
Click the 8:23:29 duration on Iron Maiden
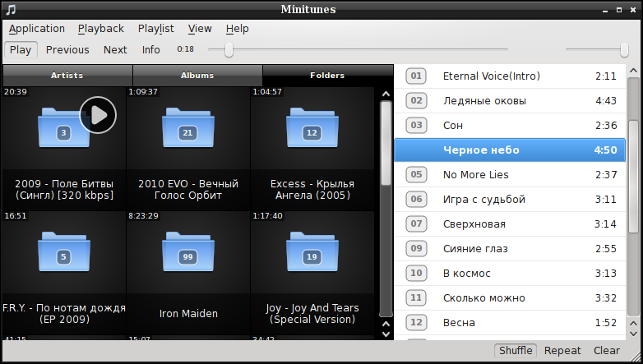143,215
